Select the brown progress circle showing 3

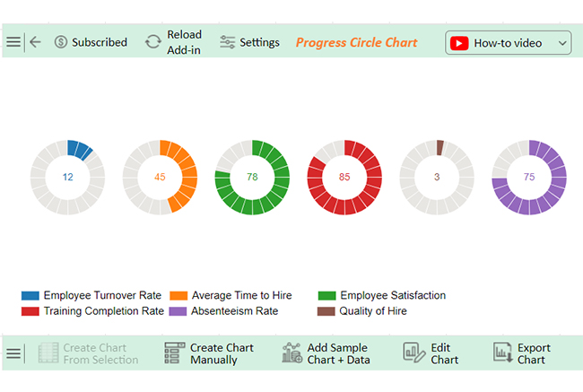pos(437,178)
